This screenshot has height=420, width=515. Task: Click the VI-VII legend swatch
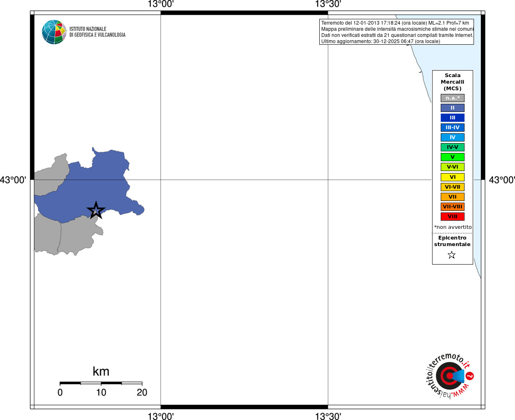[x=453, y=187]
